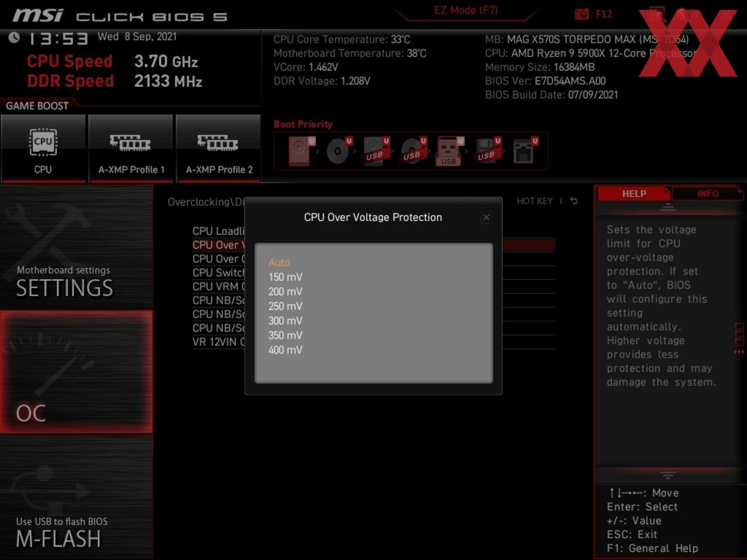Click the Memory Size 16384MB entry
747x560 pixels.
tap(540, 67)
